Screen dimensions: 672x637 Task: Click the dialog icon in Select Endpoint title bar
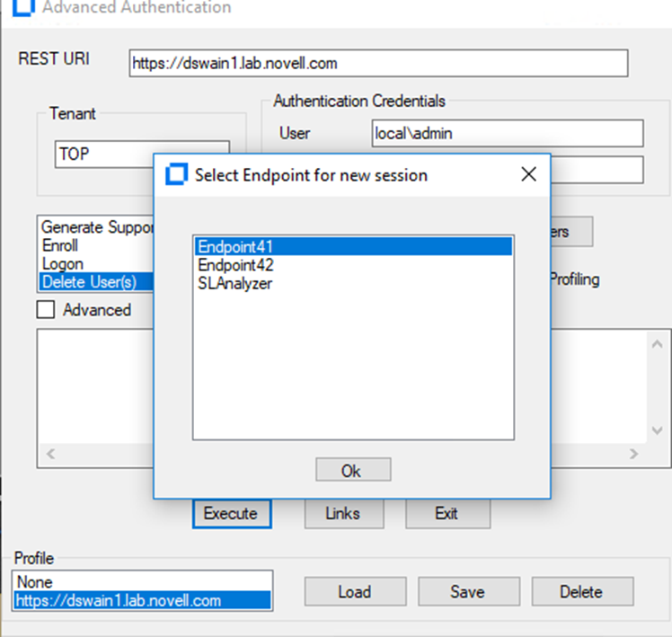tap(176, 174)
